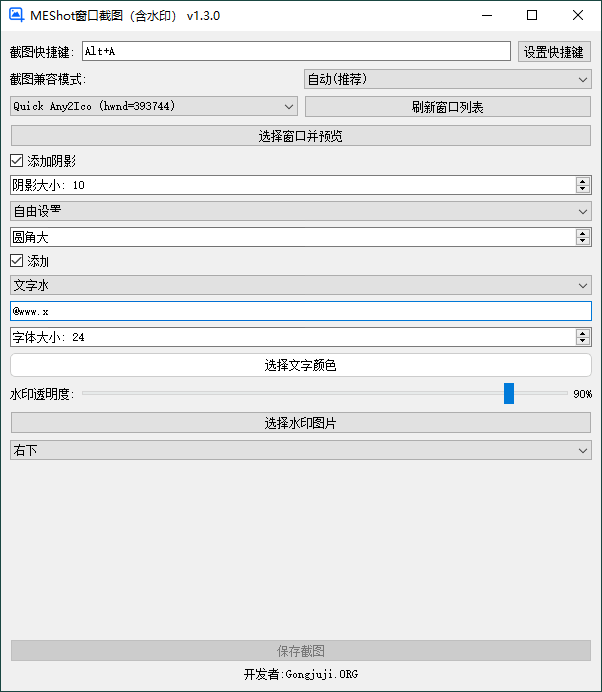Image resolution: width=602 pixels, height=692 pixels.
Task: Click 选择窗口并预览 button
Action: [x=300, y=136]
